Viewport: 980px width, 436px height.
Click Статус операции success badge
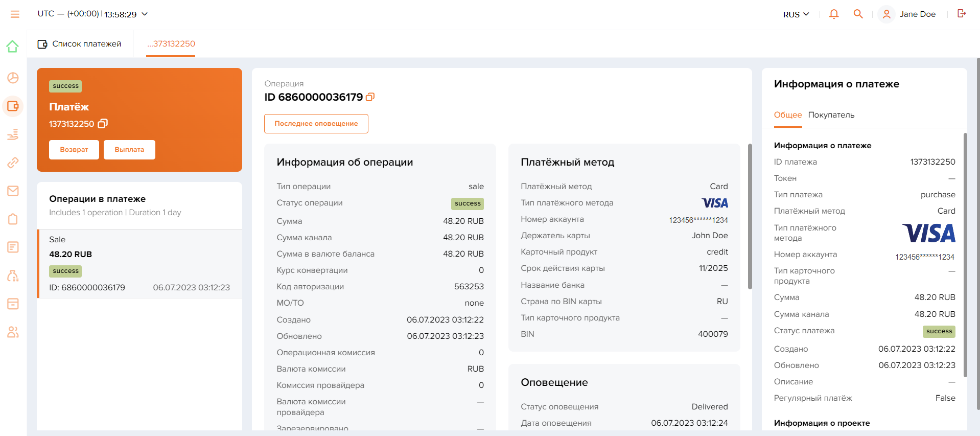pyautogui.click(x=468, y=203)
